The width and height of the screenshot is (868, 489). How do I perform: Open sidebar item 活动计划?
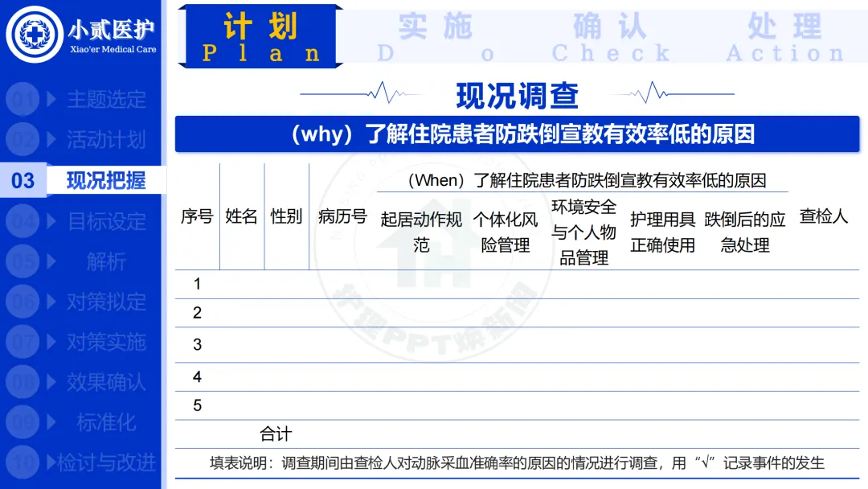106,140
